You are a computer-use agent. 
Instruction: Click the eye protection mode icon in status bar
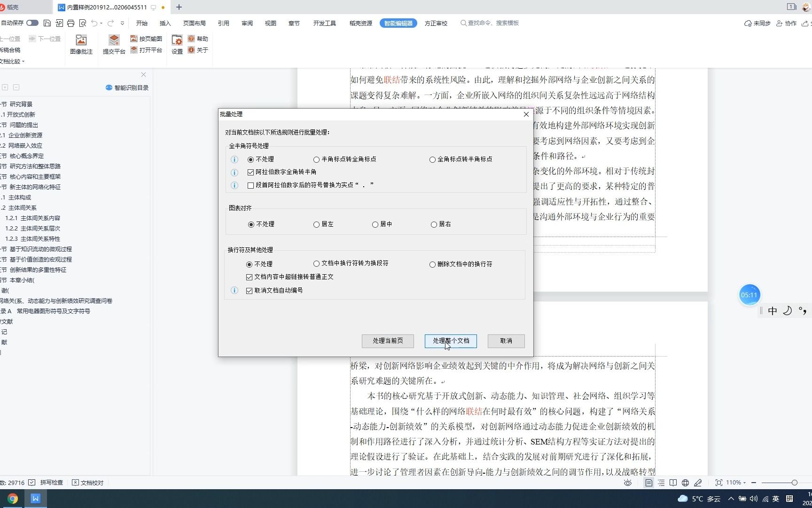[628, 483]
